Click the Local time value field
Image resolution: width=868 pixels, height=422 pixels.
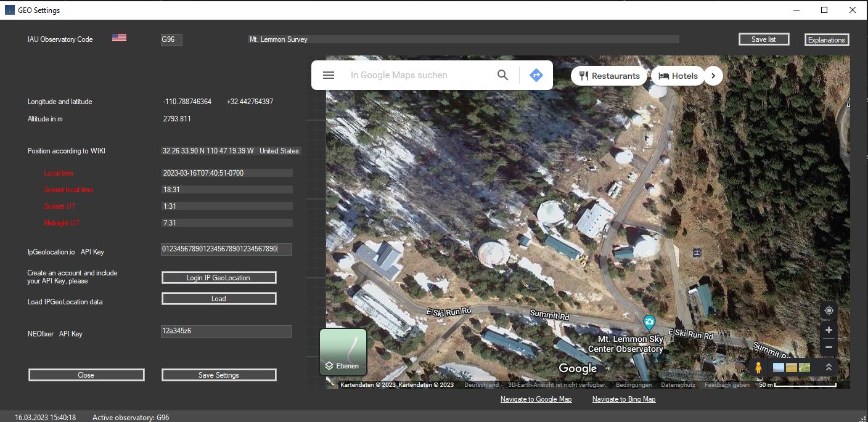[x=227, y=173]
